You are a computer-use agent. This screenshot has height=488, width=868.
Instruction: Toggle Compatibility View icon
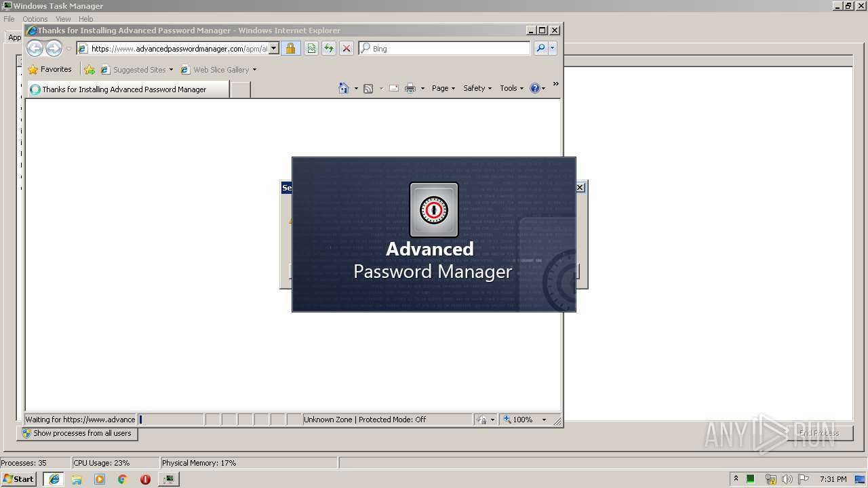coord(311,48)
